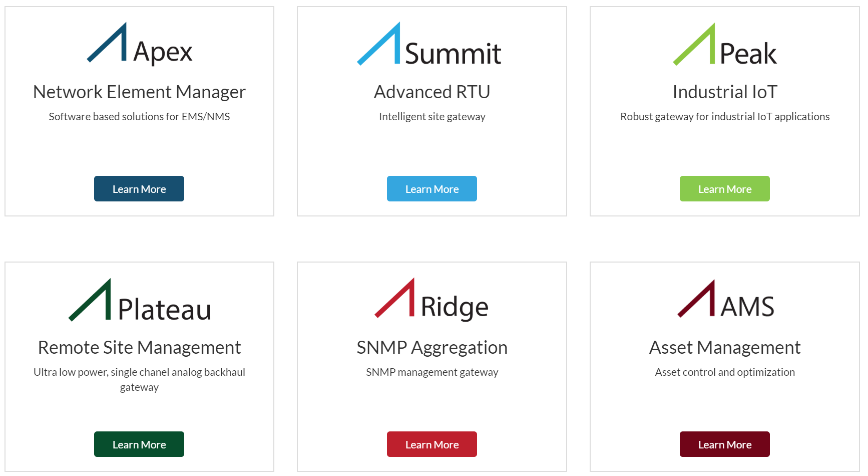The height and width of the screenshot is (476, 868).
Task: Open Learn More for Summit Advanced RTU
Action: click(432, 189)
